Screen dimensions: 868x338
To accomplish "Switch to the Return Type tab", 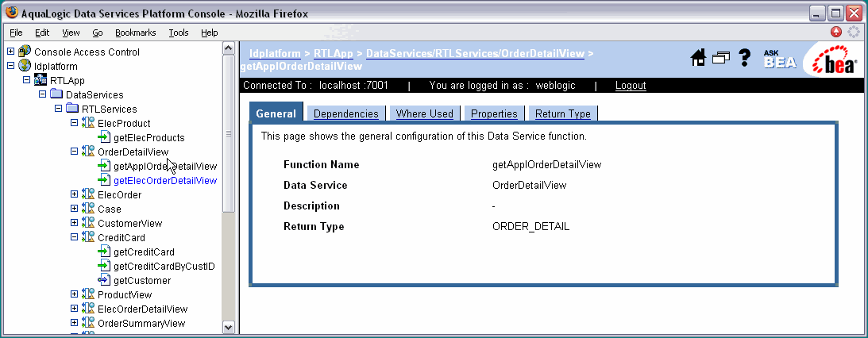I will click(563, 113).
